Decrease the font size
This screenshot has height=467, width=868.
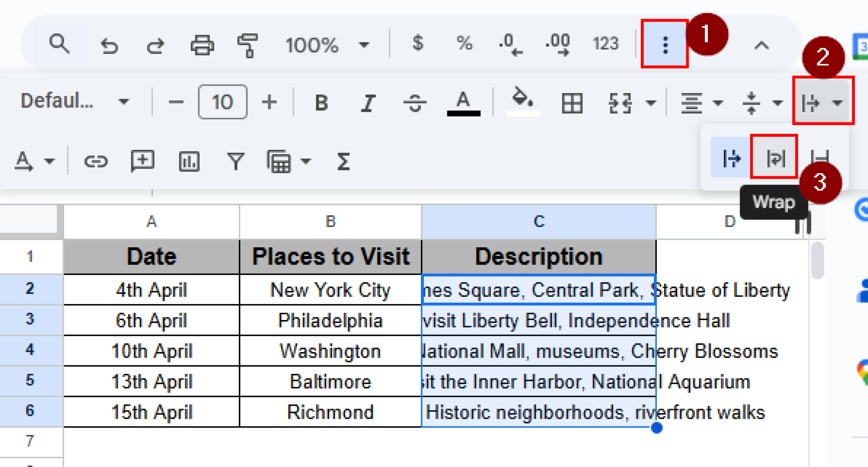[176, 102]
